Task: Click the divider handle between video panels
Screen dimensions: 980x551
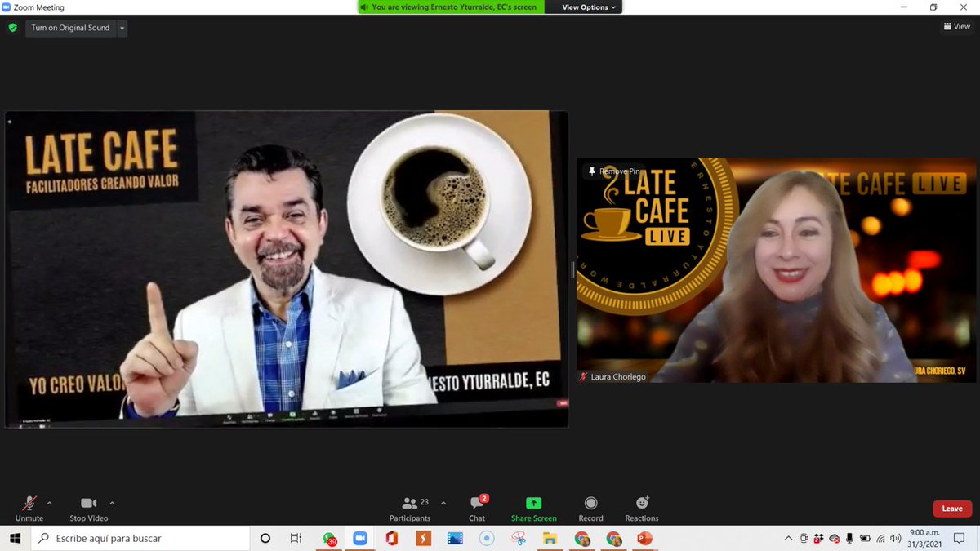Action: pos(572,269)
